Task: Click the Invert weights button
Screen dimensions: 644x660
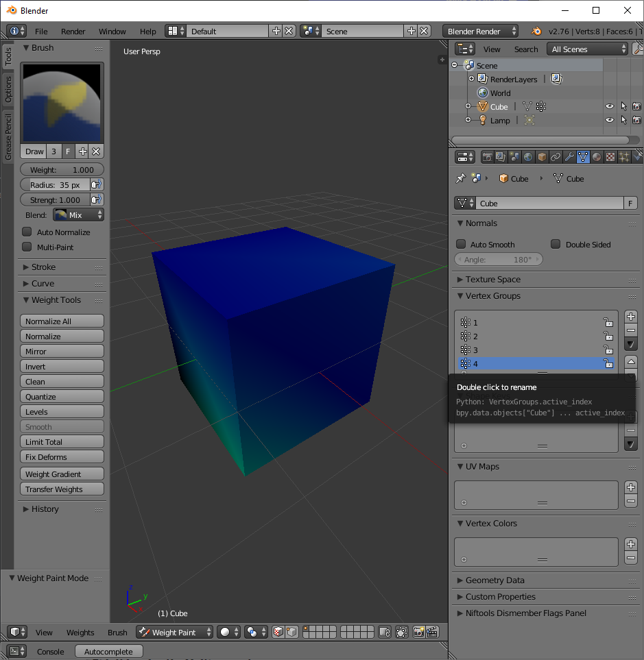Action: pos(62,366)
